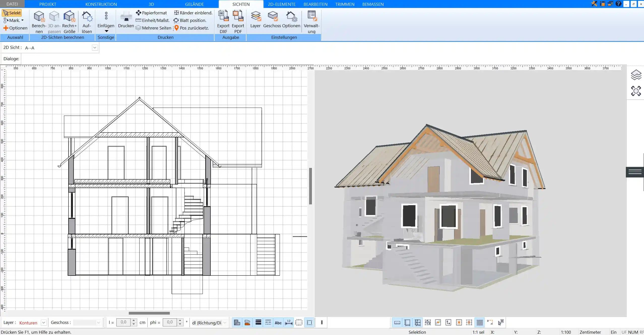644x335 pixels.
Task: Decrease the phi angle stepper value
Action: point(180,324)
